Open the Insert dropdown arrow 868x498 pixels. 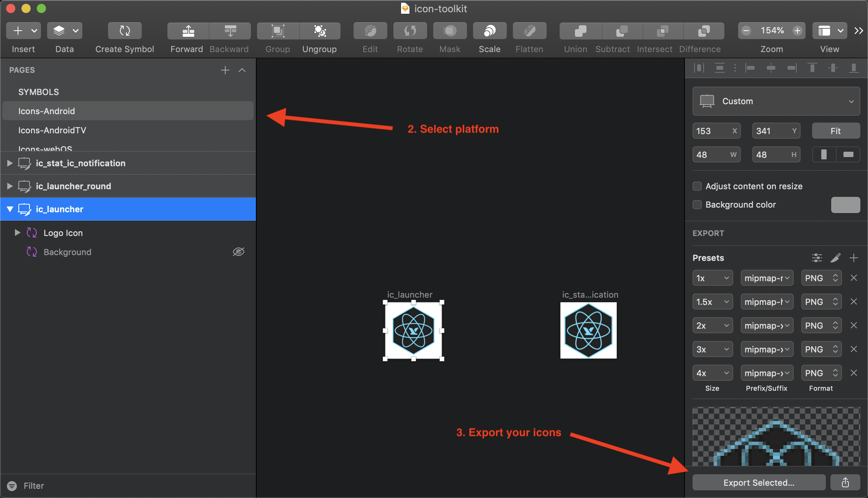coord(34,31)
